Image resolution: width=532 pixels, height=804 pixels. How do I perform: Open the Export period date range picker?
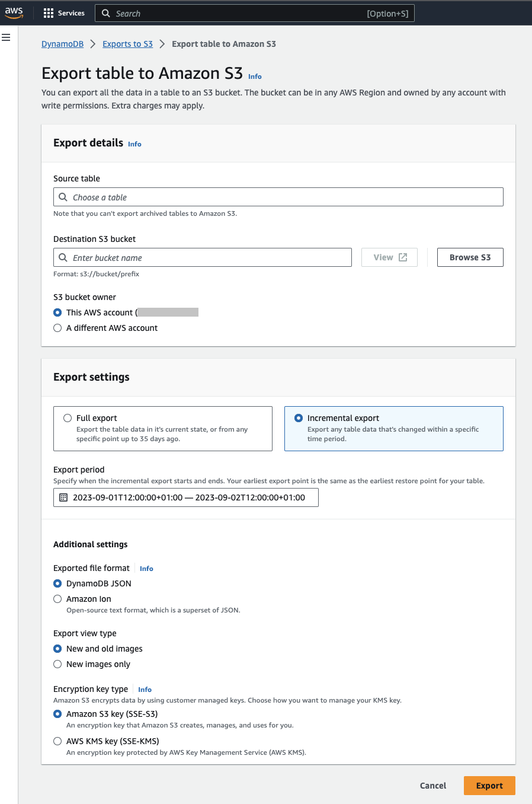[188, 497]
